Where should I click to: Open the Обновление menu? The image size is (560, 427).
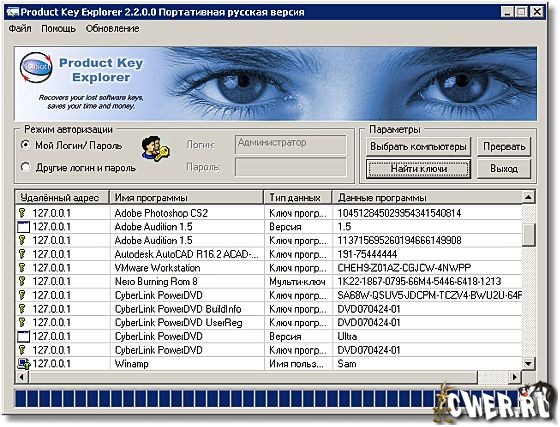(112, 29)
